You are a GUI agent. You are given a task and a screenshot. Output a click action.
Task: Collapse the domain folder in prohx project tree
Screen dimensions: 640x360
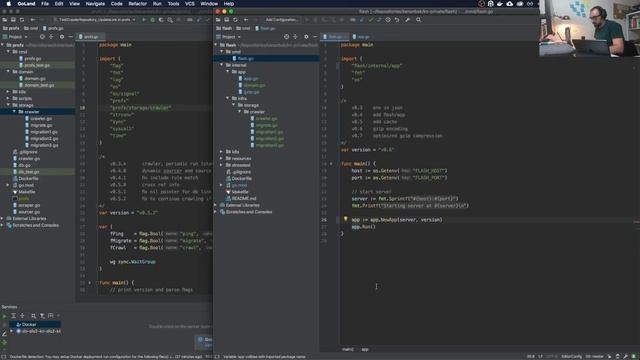[x=8, y=71]
